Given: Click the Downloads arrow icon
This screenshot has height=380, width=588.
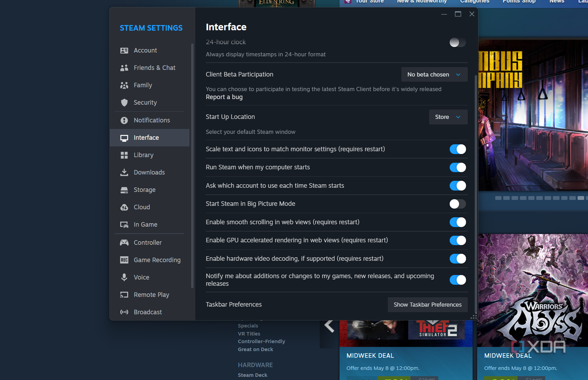Looking at the screenshot, I should [124, 173].
